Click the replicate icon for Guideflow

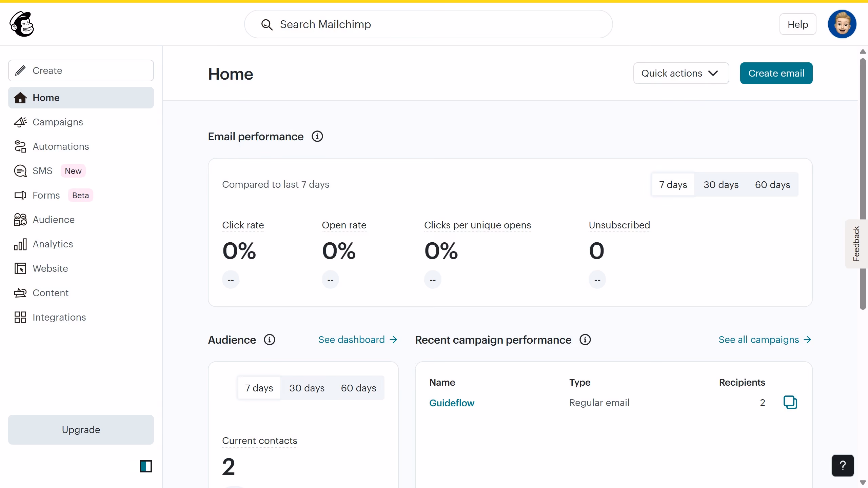pos(790,402)
